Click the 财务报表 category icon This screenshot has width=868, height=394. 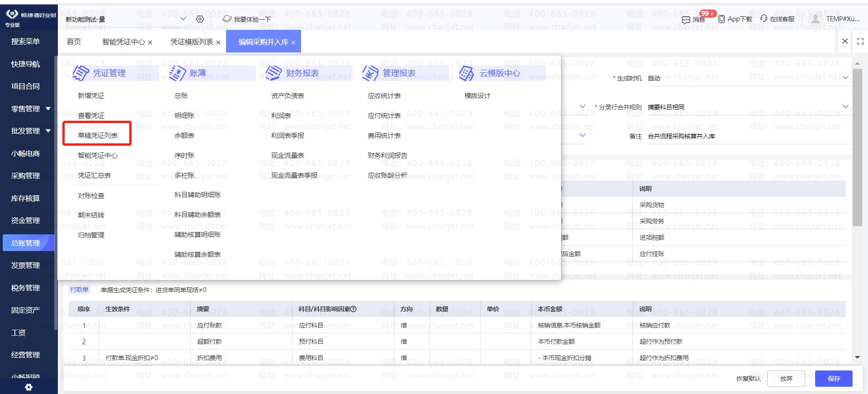(x=274, y=73)
